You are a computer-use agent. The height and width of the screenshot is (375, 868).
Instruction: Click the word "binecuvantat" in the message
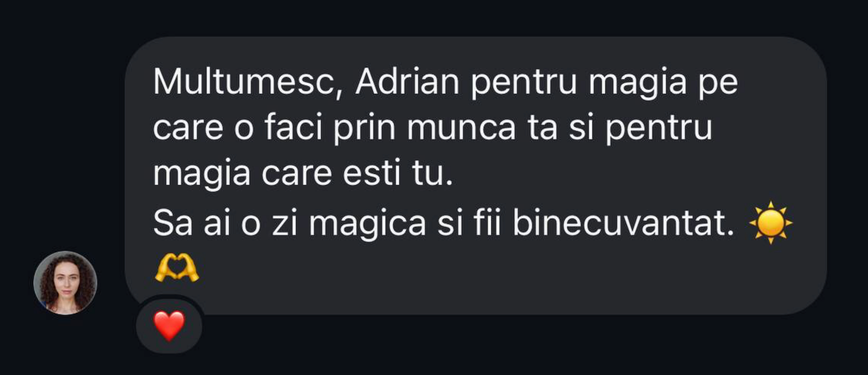point(623,223)
